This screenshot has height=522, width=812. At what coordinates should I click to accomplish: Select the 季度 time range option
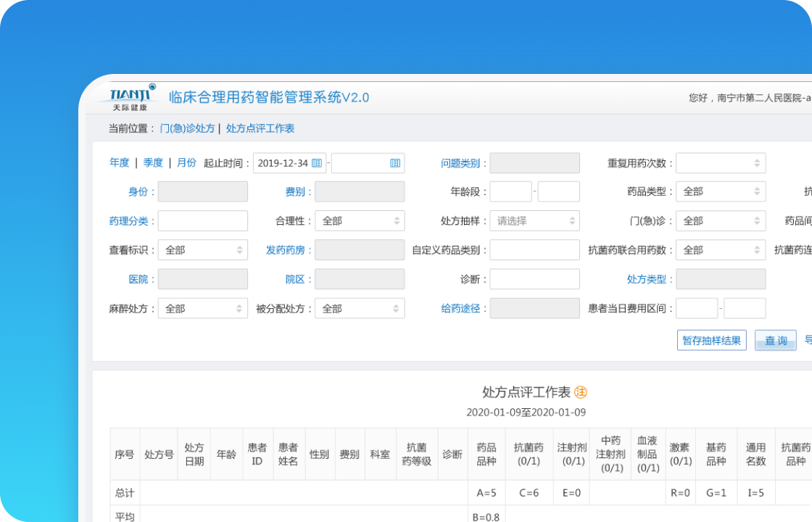[153, 162]
